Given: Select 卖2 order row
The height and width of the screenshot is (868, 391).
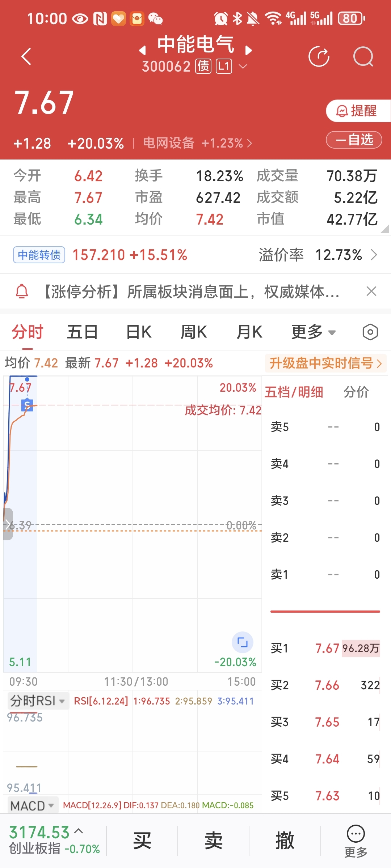Looking at the screenshot, I should point(325,538).
